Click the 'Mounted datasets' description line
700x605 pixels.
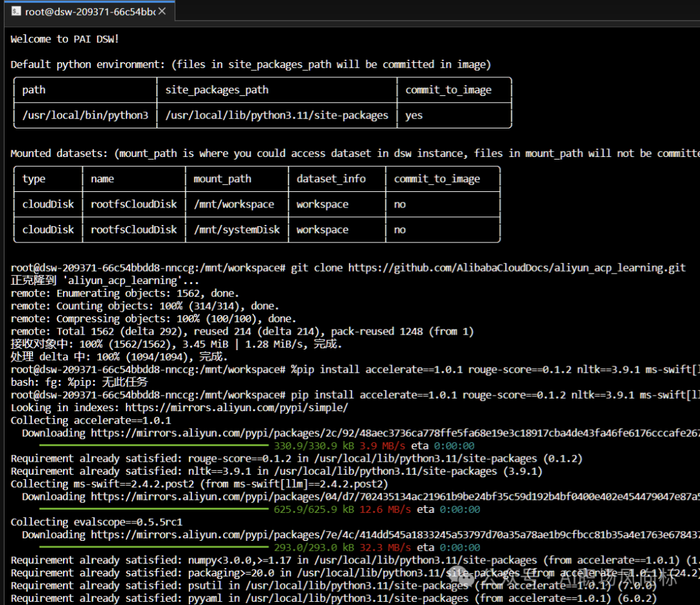pyautogui.click(x=355, y=153)
